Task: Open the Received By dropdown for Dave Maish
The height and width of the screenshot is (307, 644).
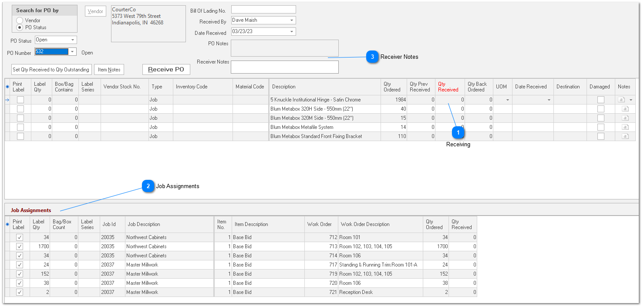Action: coord(292,20)
